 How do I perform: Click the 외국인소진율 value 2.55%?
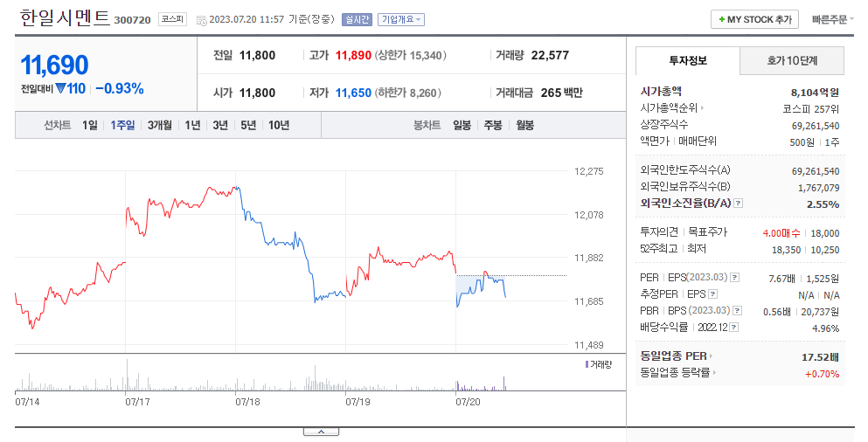(823, 204)
